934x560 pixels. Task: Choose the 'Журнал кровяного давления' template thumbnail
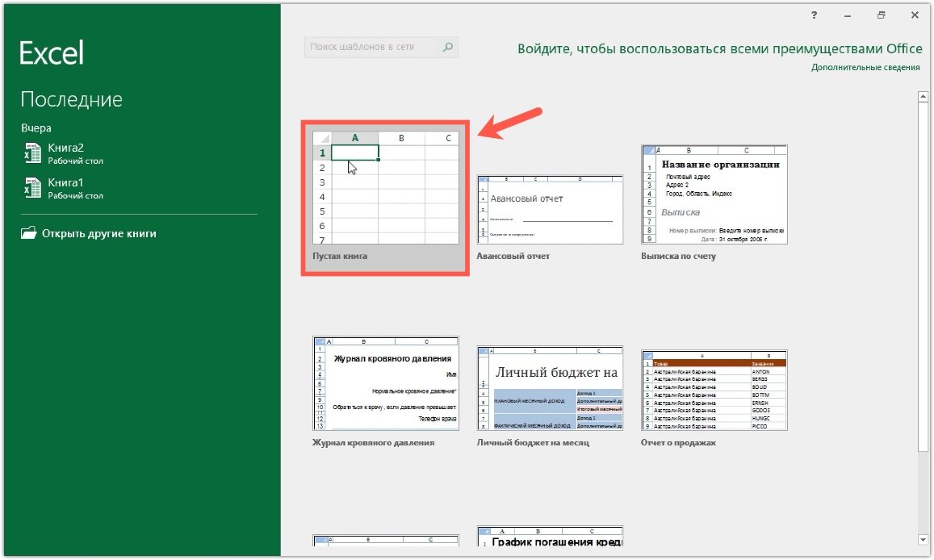pyautogui.click(x=385, y=383)
